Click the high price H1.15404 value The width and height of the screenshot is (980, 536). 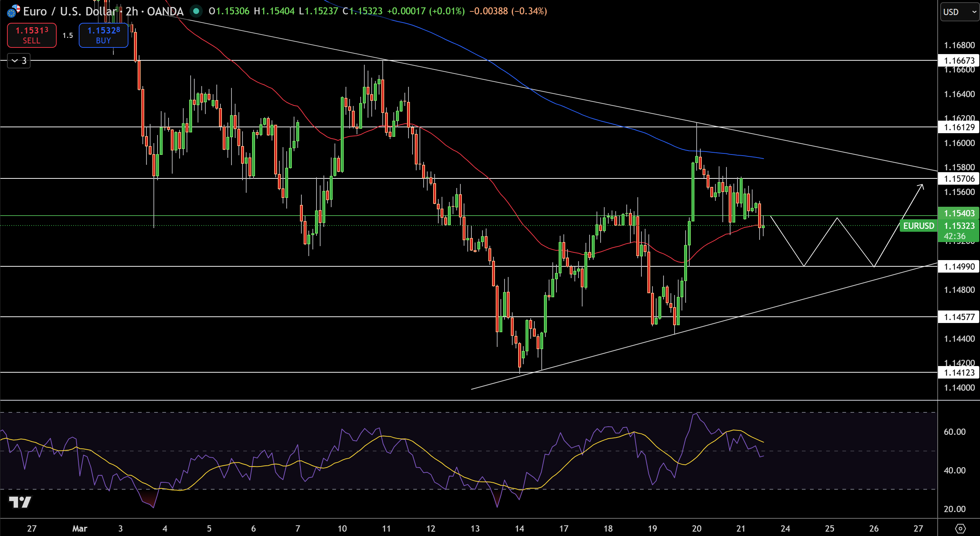click(x=274, y=11)
